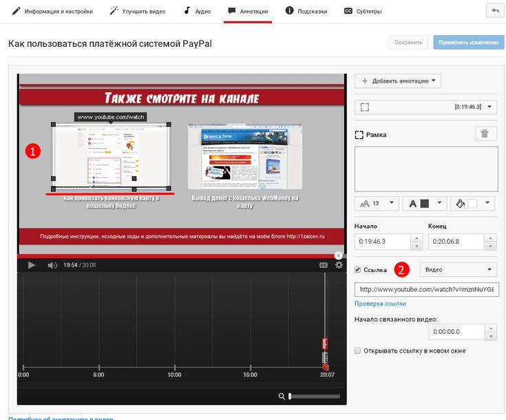Click the paint bucket fill icon
The width and height of the screenshot is (506, 420).
tap(460, 203)
